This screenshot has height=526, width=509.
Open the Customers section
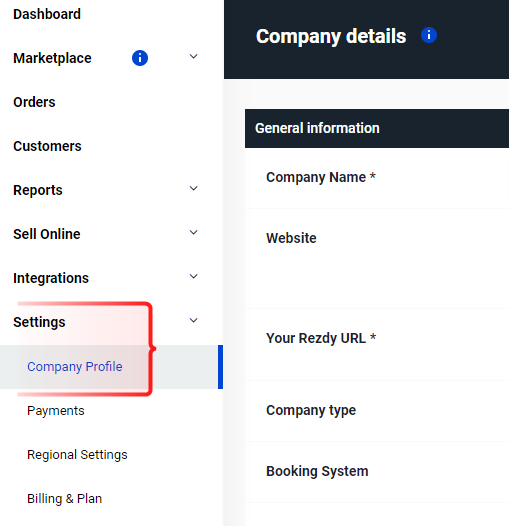(47, 146)
